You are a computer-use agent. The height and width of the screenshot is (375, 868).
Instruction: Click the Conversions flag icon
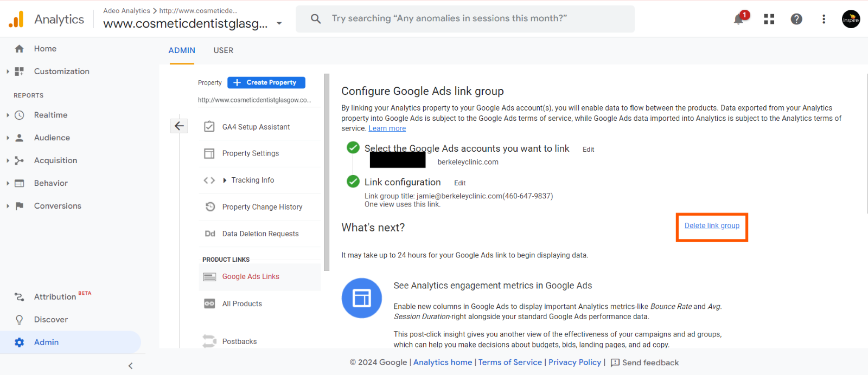(20, 206)
